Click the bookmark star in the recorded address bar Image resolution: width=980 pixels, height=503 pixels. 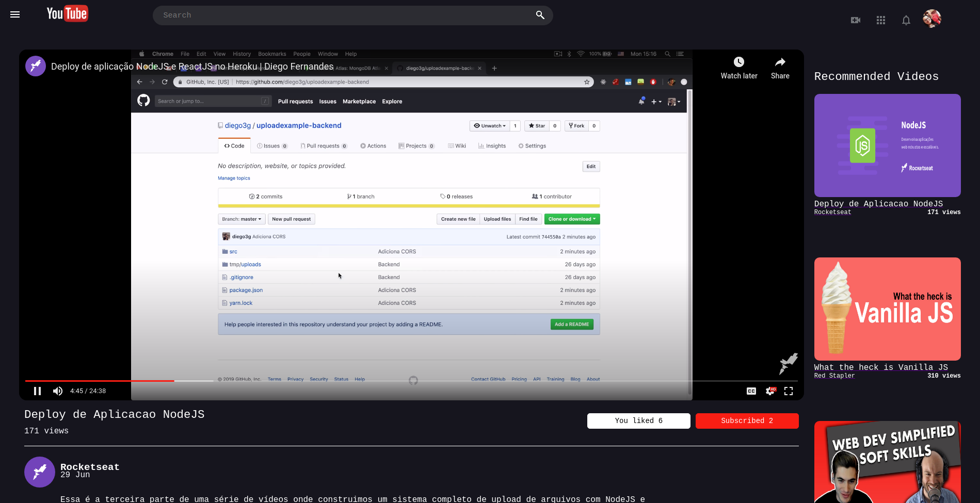coord(587,82)
